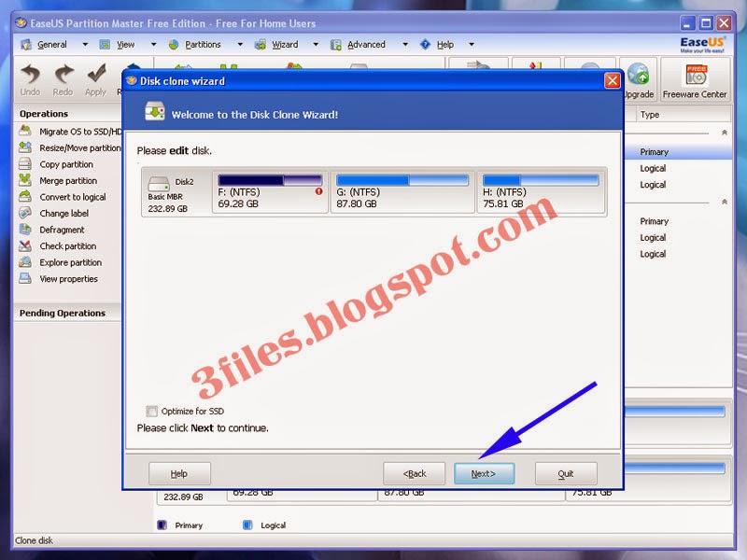
Task: Click the Defragment operation text
Action: (x=62, y=230)
